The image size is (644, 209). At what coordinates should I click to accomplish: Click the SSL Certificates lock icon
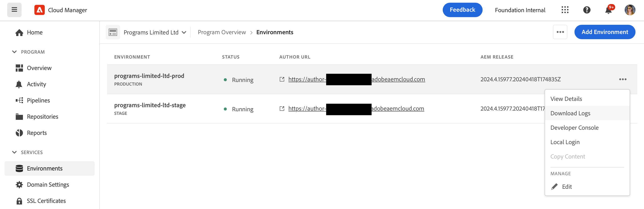[19, 201]
